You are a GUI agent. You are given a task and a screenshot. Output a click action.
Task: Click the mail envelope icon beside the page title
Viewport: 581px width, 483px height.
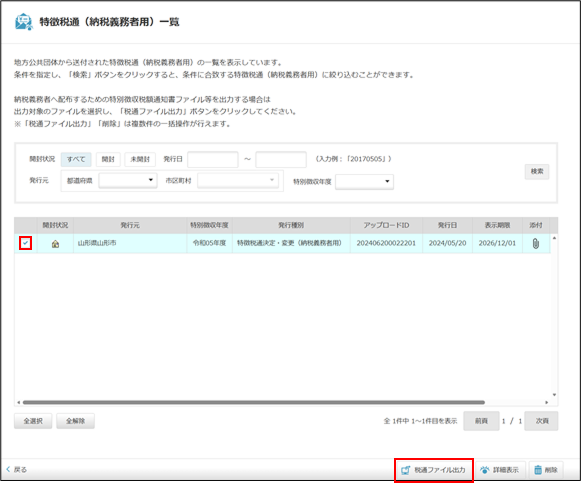tap(24, 22)
